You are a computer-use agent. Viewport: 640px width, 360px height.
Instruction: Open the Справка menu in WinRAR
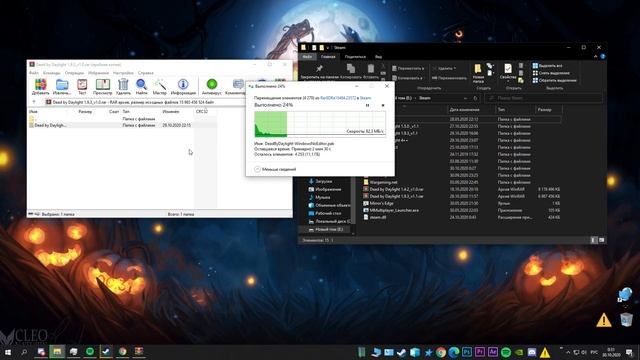click(146, 73)
